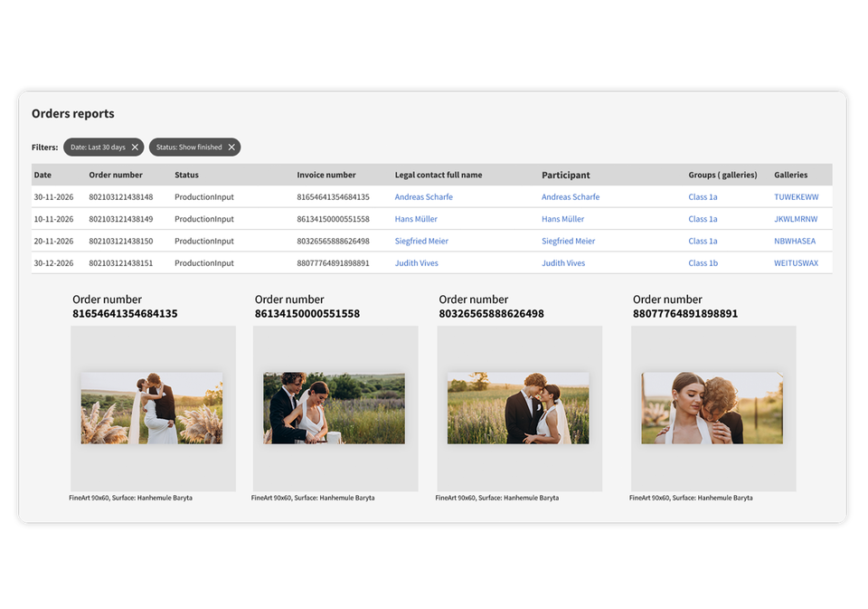Open gallery TUWEKEWW link
The width and height of the screenshot is (868, 609).
point(796,196)
